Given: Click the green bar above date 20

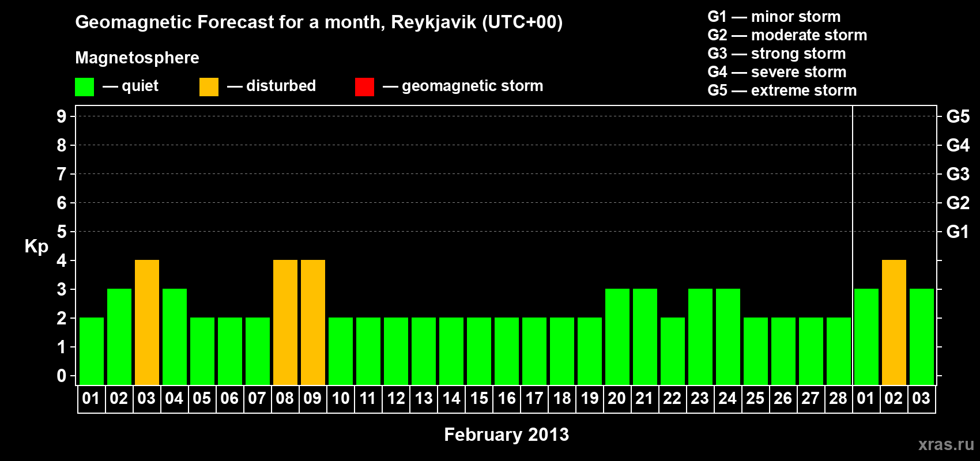Looking at the screenshot, I should pyautogui.click(x=617, y=337).
